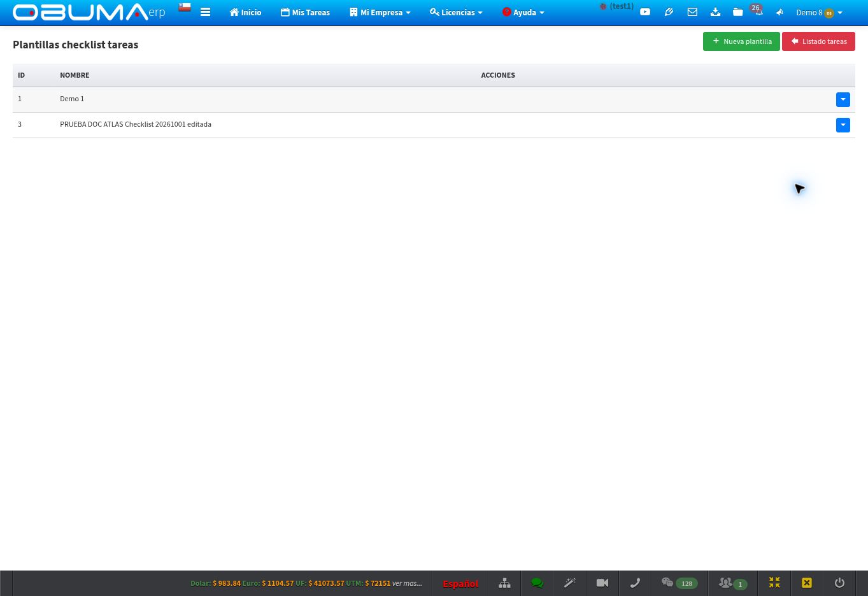Click the yellow X close icon in bottom bar
This screenshot has height=596, width=868.
[x=807, y=583]
